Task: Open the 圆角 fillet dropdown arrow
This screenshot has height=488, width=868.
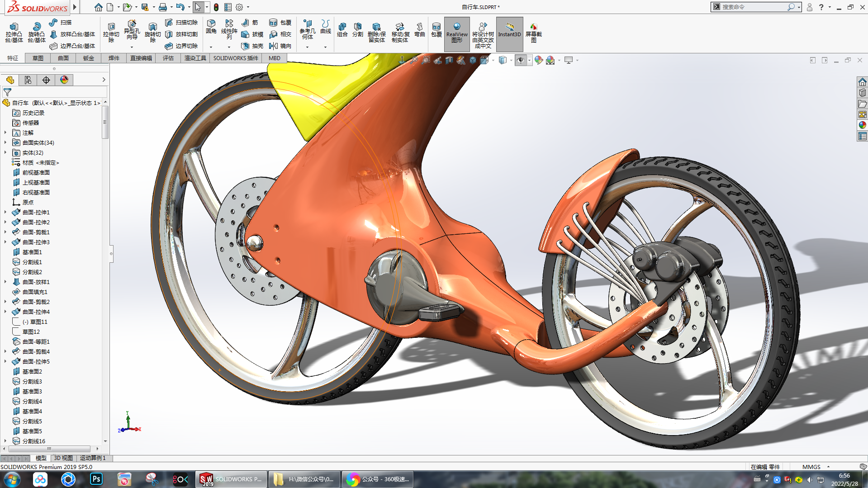Action: (211, 47)
